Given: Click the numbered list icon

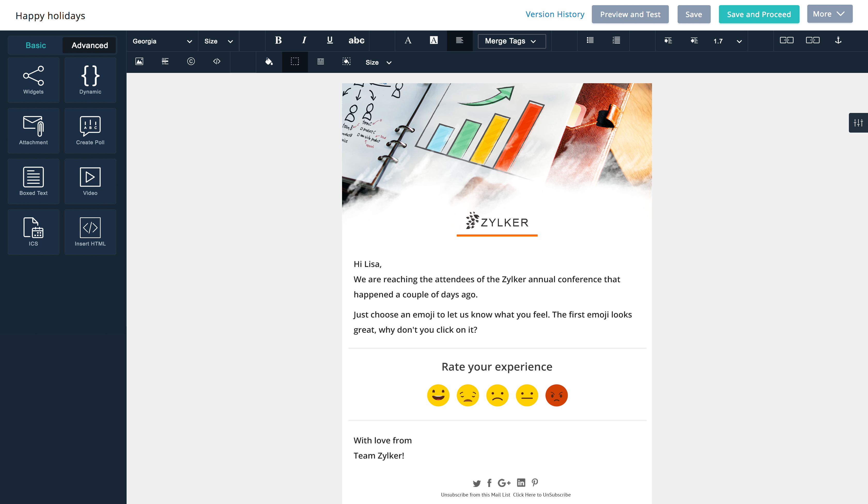Looking at the screenshot, I should click(616, 40).
